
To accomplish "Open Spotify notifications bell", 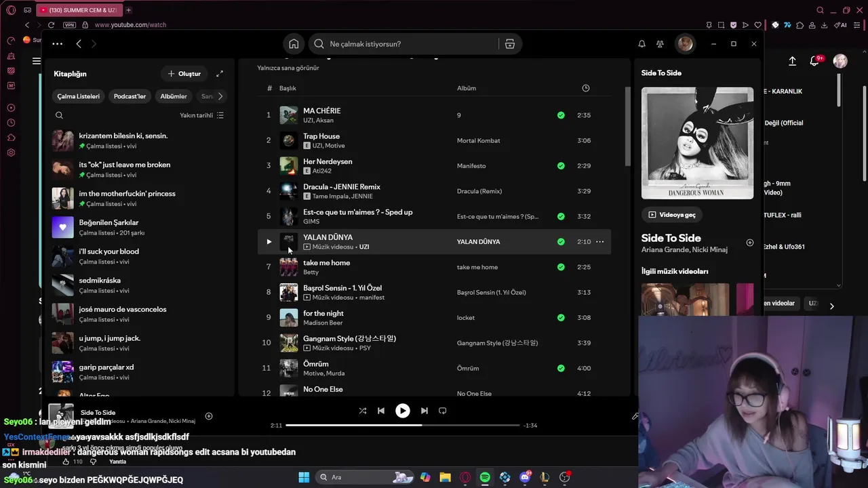I will [x=642, y=44].
